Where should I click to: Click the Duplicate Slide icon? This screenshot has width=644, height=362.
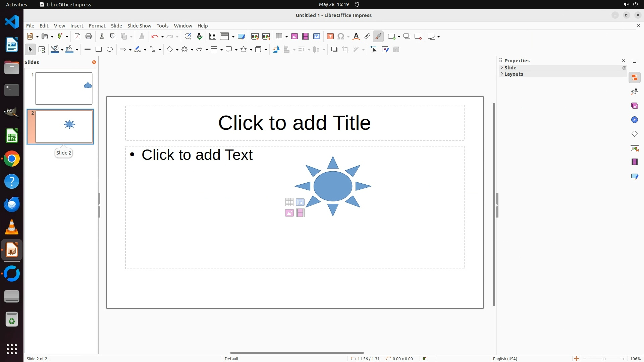407,37
